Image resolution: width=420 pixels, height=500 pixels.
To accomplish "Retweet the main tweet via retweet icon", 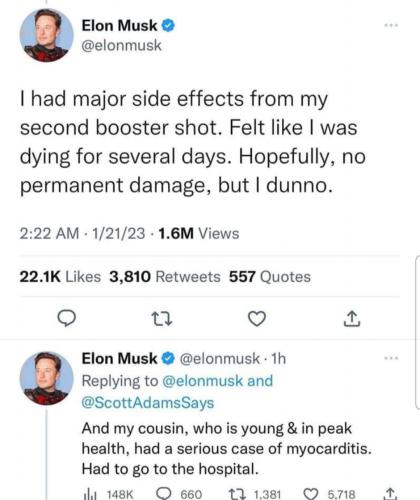I will point(162,319).
